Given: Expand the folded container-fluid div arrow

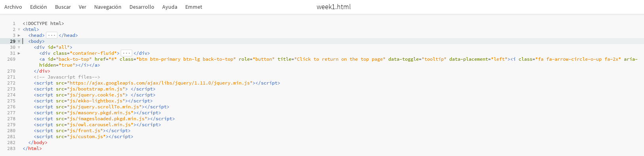Looking at the screenshot, I should click(x=19, y=53).
